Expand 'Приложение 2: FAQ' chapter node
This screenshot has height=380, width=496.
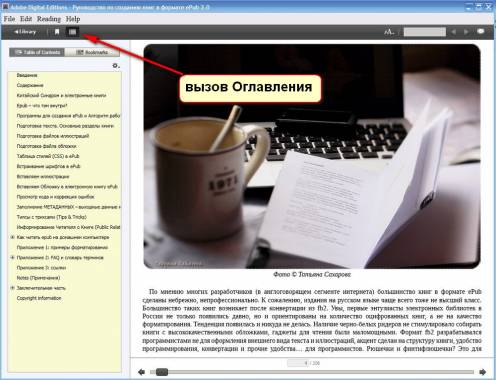pyautogui.click(x=12, y=257)
